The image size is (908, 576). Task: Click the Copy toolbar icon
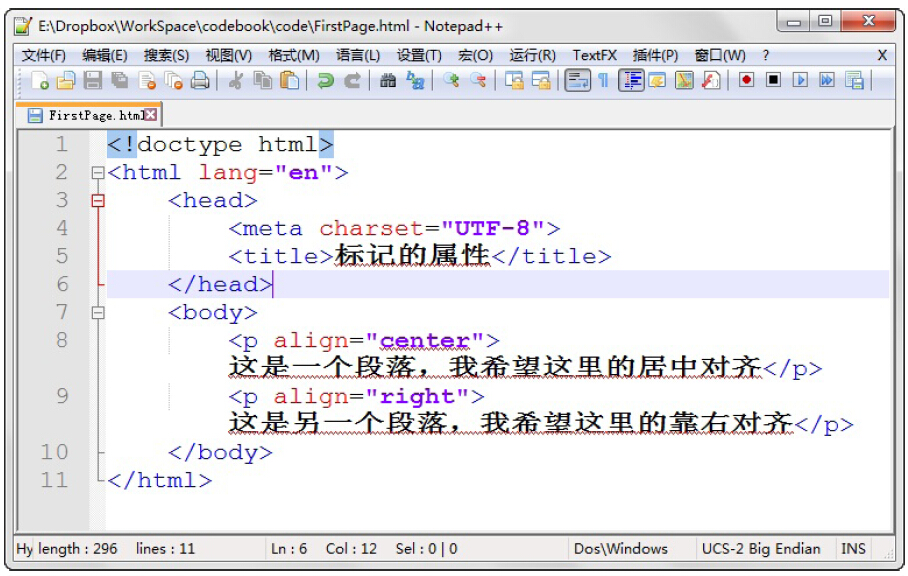click(x=263, y=80)
